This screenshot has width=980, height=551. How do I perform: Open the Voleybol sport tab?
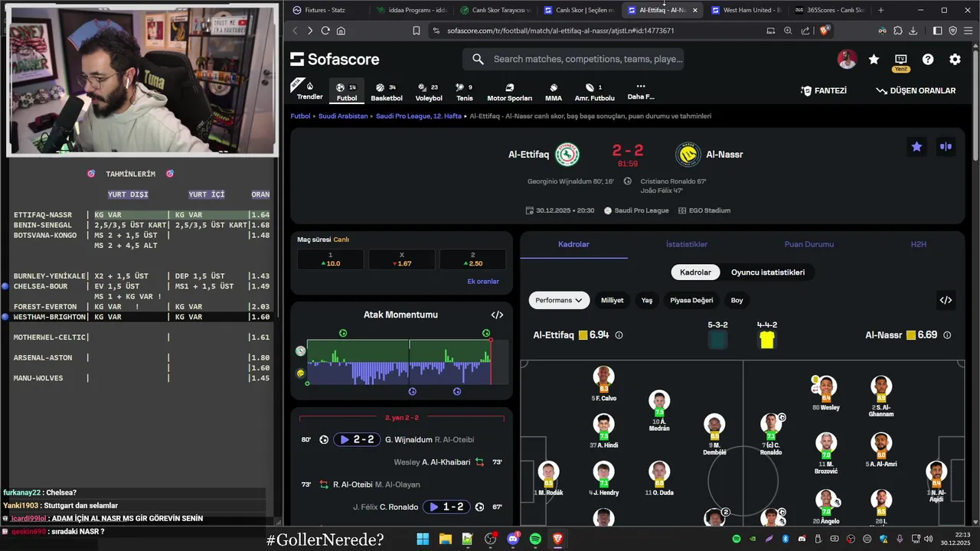point(429,91)
